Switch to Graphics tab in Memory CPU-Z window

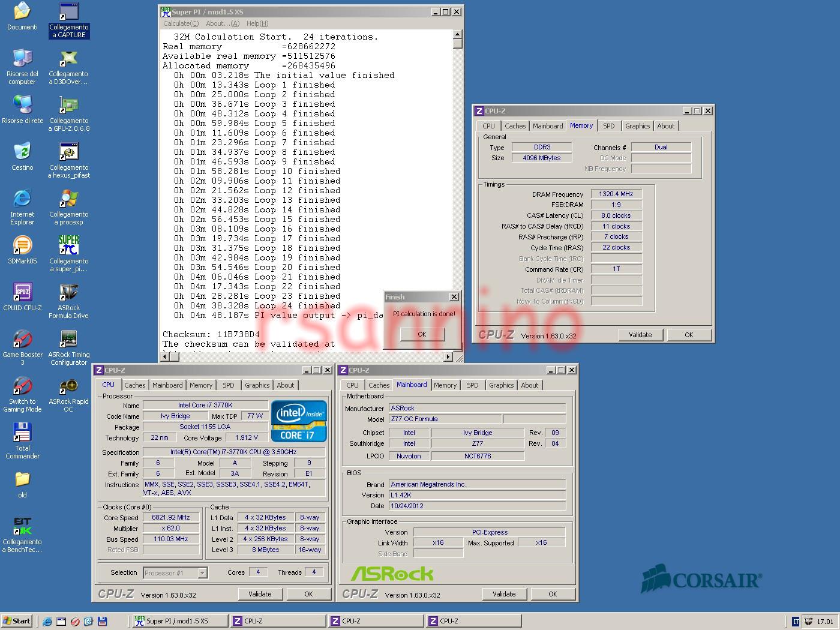point(637,126)
